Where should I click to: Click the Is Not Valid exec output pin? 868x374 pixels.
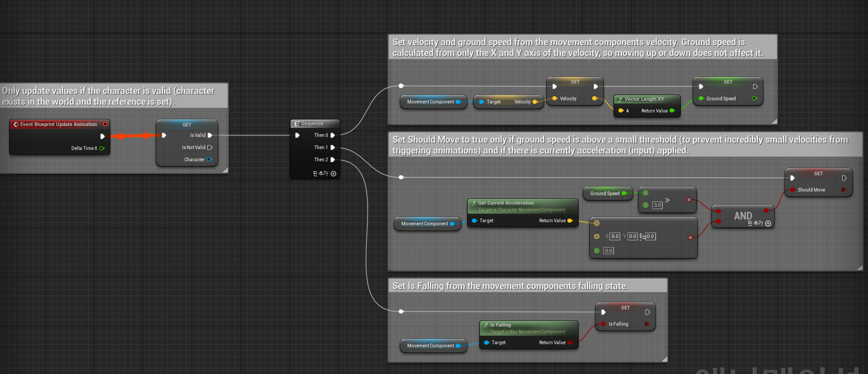click(210, 147)
